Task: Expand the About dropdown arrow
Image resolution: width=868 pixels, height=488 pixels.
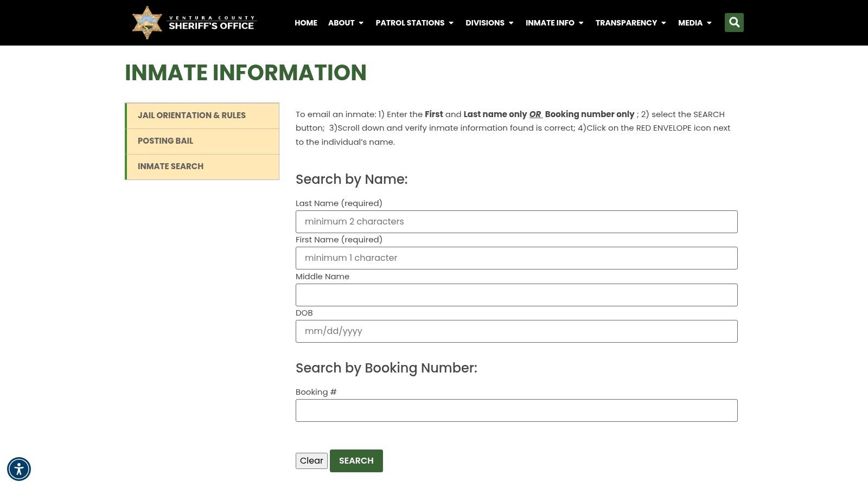Action: [361, 23]
